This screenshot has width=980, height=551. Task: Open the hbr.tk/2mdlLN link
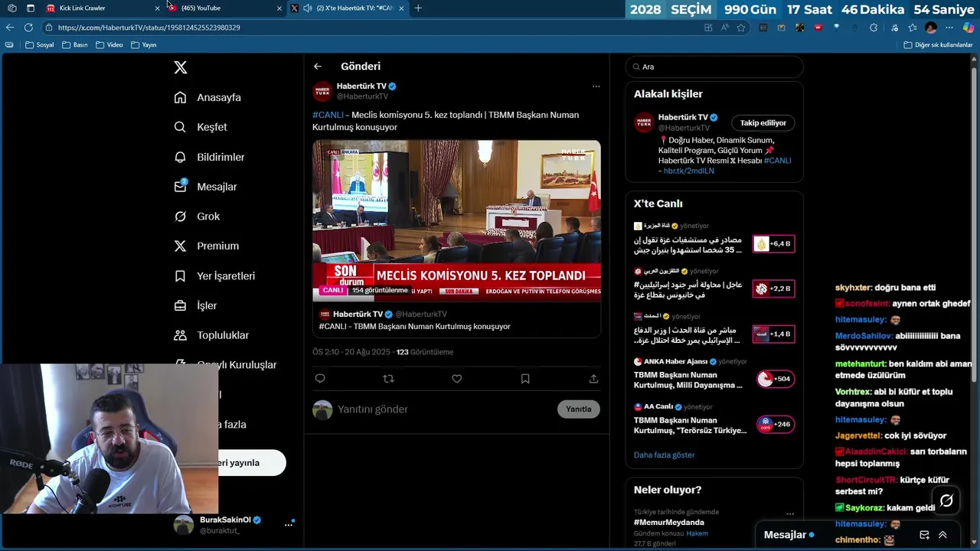(x=689, y=171)
